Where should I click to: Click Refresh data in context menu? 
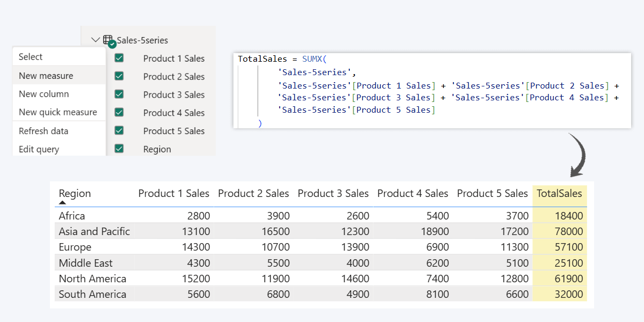pyautogui.click(x=43, y=131)
